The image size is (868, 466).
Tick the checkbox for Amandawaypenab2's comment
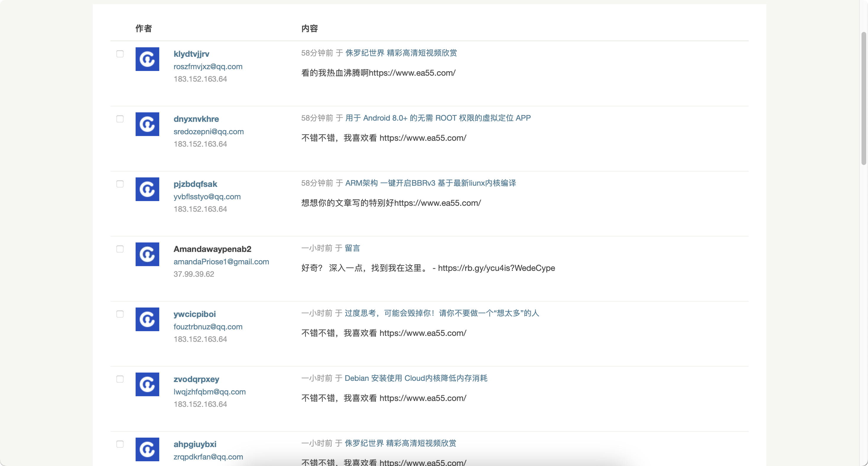pos(120,249)
